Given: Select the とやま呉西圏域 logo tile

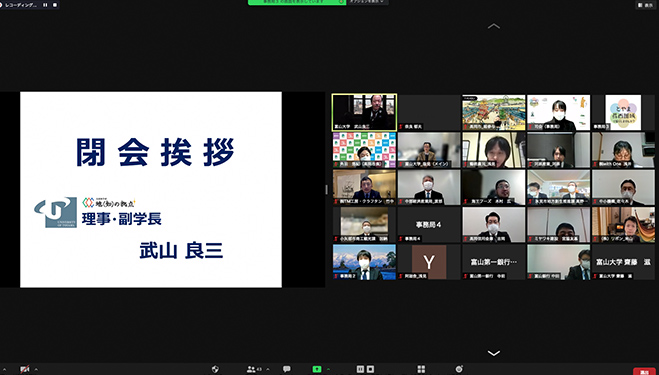Looking at the screenshot, I should click(623, 112).
